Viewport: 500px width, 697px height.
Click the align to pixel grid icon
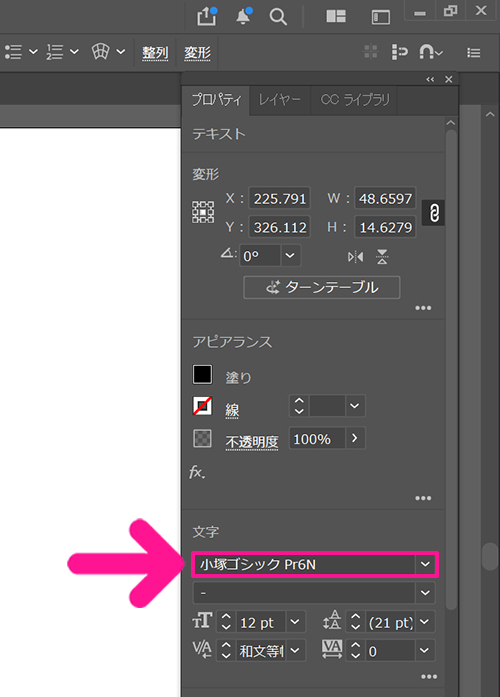[x=371, y=52]
